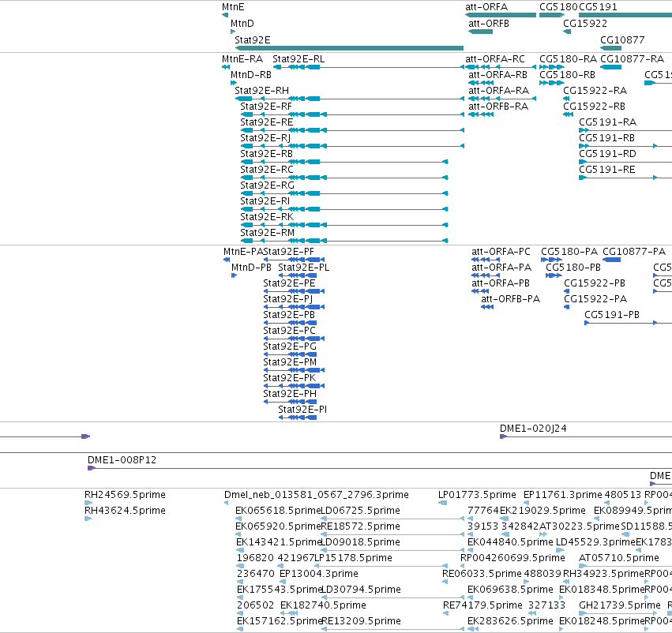Select EST LD09018.5prime

[392, 550]
